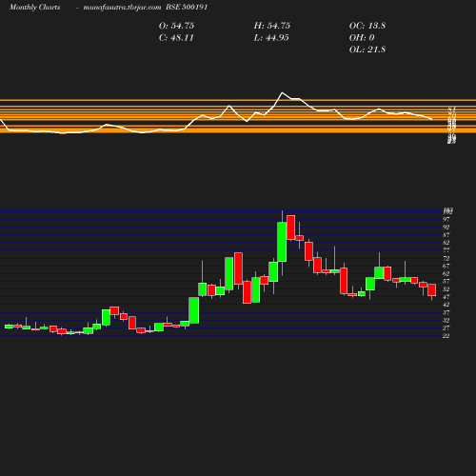Click the 52 price axis label

coord(446,289)
